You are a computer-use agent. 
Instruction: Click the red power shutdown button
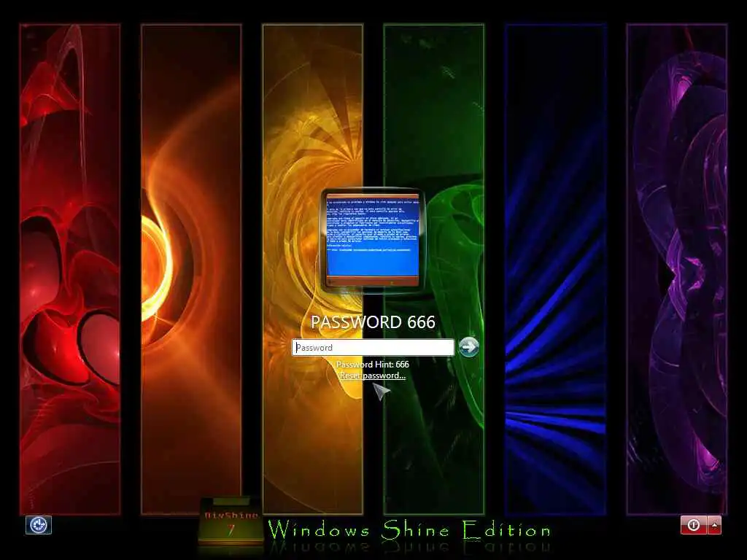(694, 525)
